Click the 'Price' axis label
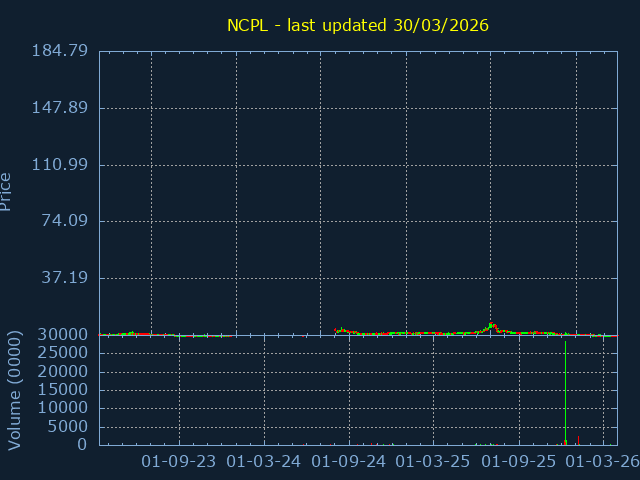The width and height of the screenshot is (640, 480). tap(5, 192)
